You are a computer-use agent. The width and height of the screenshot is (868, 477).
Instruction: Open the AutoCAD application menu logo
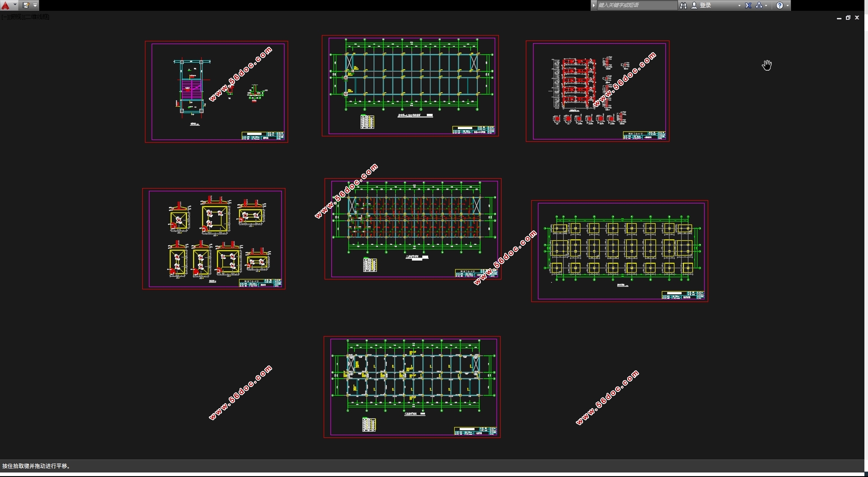tap(6, 5)
